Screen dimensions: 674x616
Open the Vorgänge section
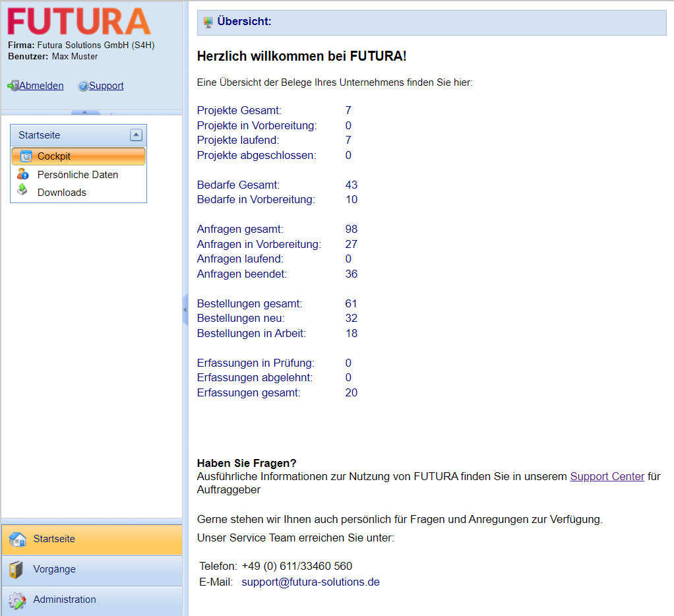click(55, 569)
